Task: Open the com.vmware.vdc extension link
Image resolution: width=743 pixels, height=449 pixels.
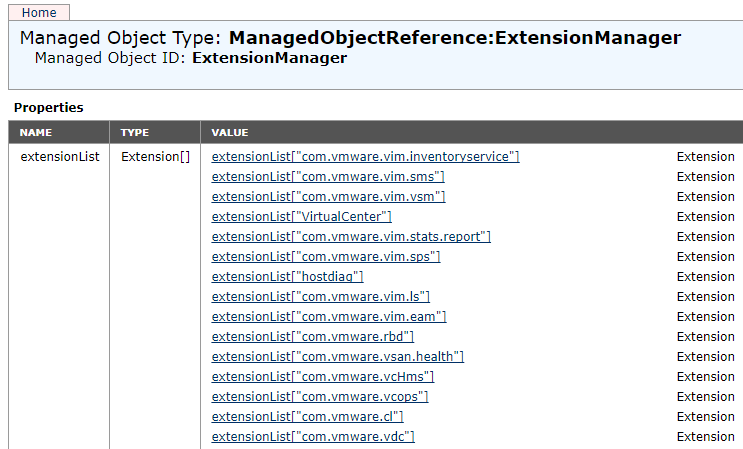Action: [x=313, y=436]
